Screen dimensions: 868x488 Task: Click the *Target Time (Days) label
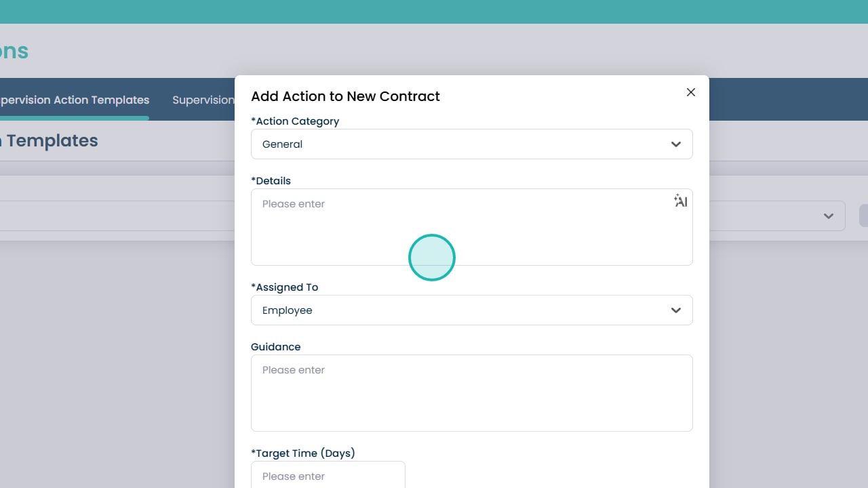click(302, 453)
